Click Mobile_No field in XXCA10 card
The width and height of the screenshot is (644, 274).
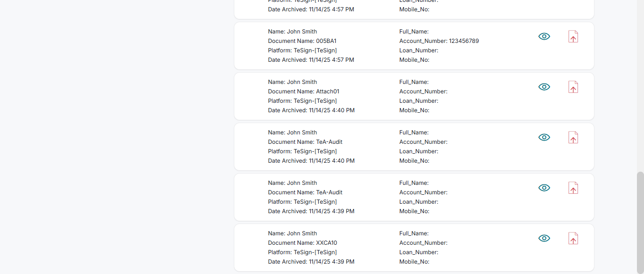point(414,262)
